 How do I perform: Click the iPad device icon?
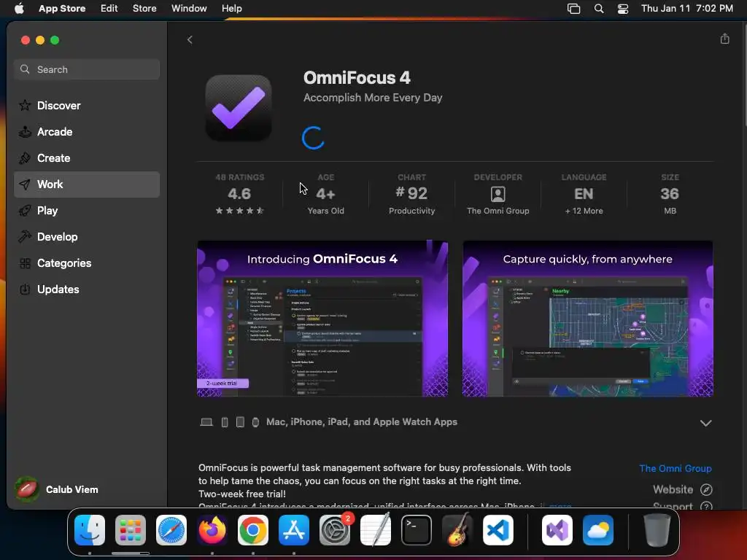[x=240, y=422]
